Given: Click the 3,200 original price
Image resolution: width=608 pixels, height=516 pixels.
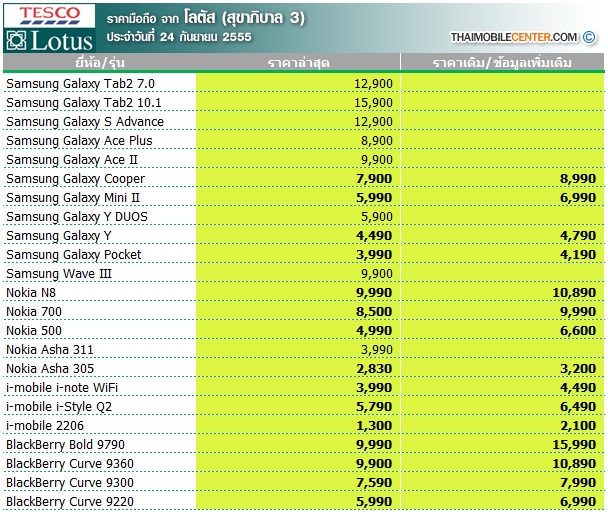Looking at the screenshot, I should point(578,369).
